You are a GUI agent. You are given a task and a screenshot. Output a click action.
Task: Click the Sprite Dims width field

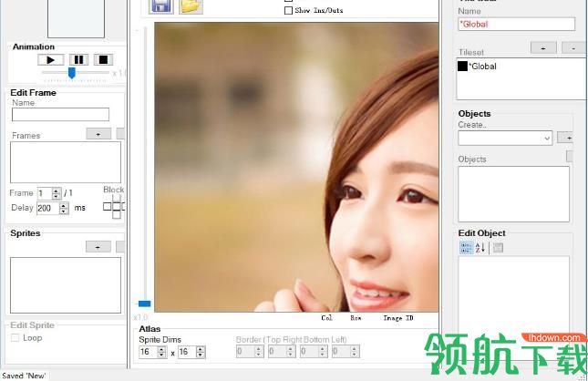(x=148, y=352)
